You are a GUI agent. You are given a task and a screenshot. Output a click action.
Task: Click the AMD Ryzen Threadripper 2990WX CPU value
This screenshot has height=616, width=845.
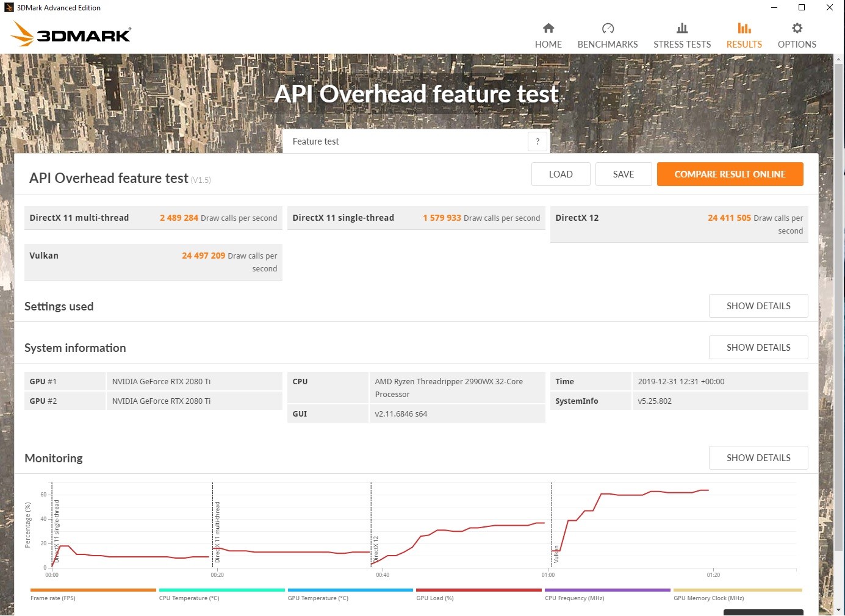click(448, 388)
